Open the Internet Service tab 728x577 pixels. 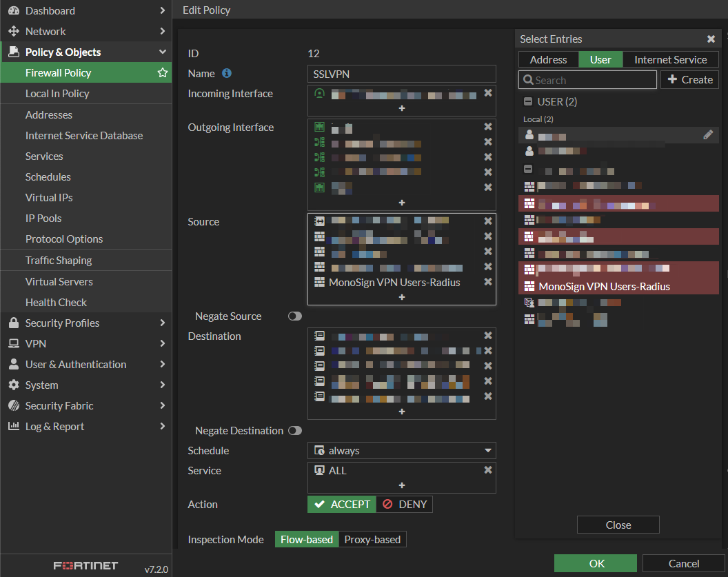click(x=670, y=60)
